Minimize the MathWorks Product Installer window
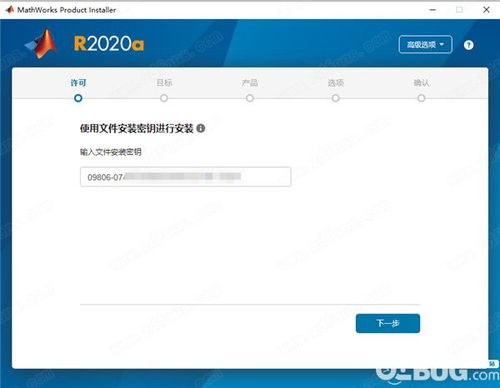This screenshot has height=388, width=500. click(x=433, y=10)
